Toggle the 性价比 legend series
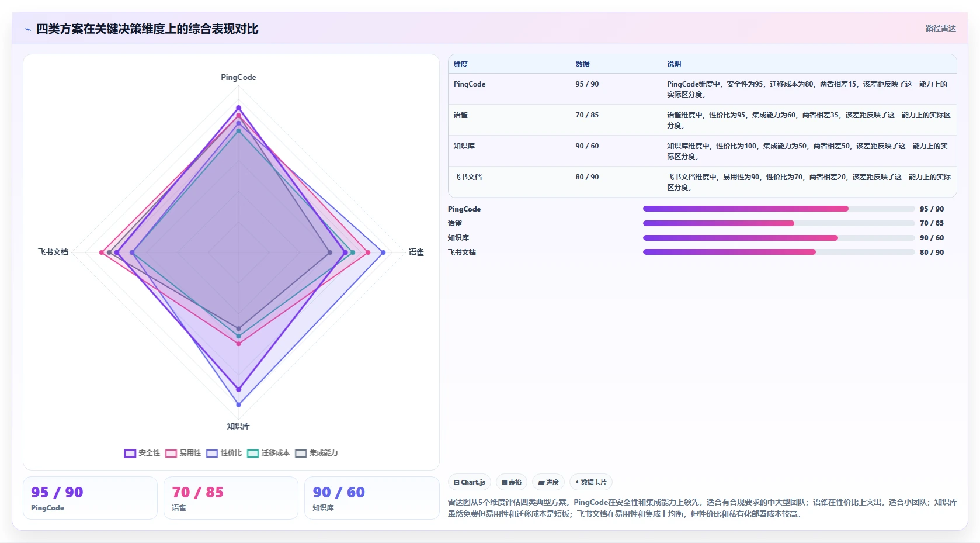The image size is (980, 543). (x=224, y=453)
